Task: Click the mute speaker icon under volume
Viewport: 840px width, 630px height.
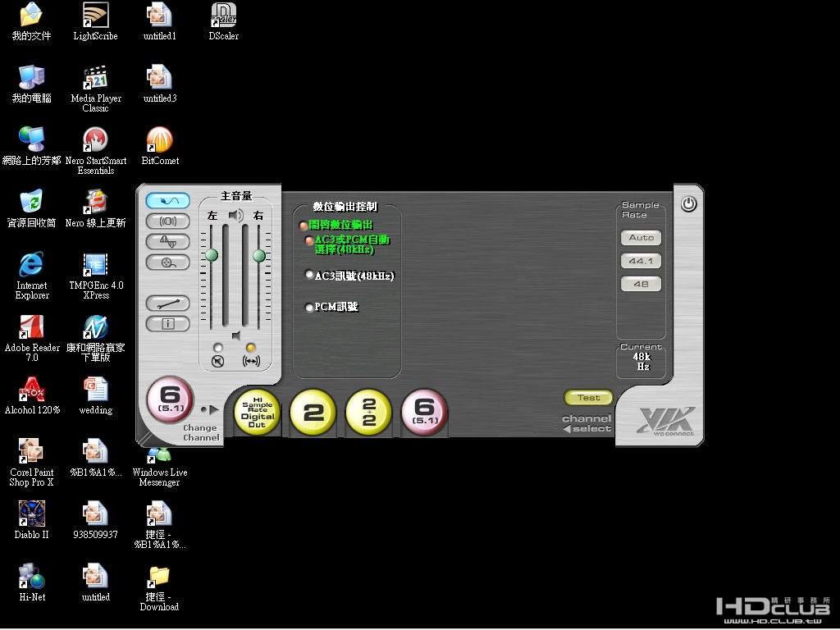Action: coord(217,362)
